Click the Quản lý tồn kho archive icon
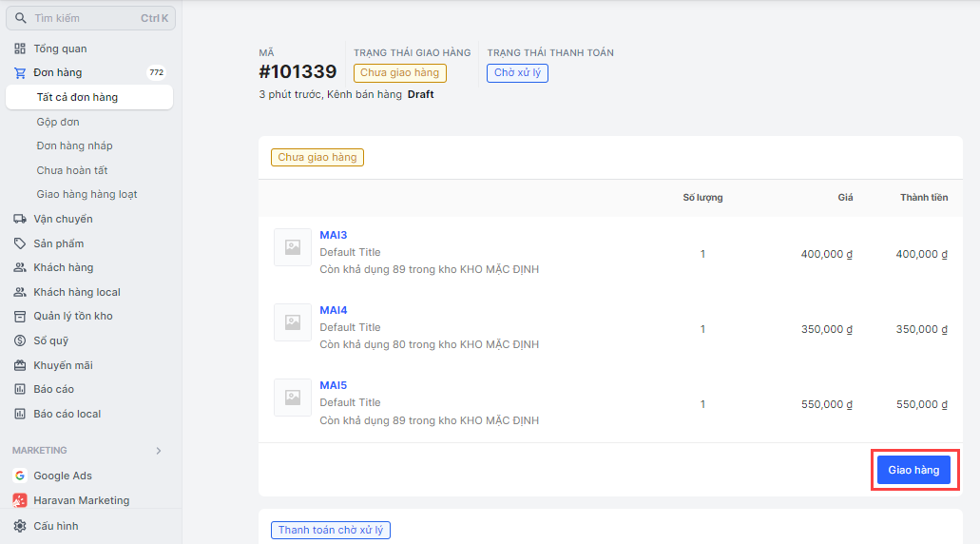Viewport: 980px width, 544px height. [20, 317]
